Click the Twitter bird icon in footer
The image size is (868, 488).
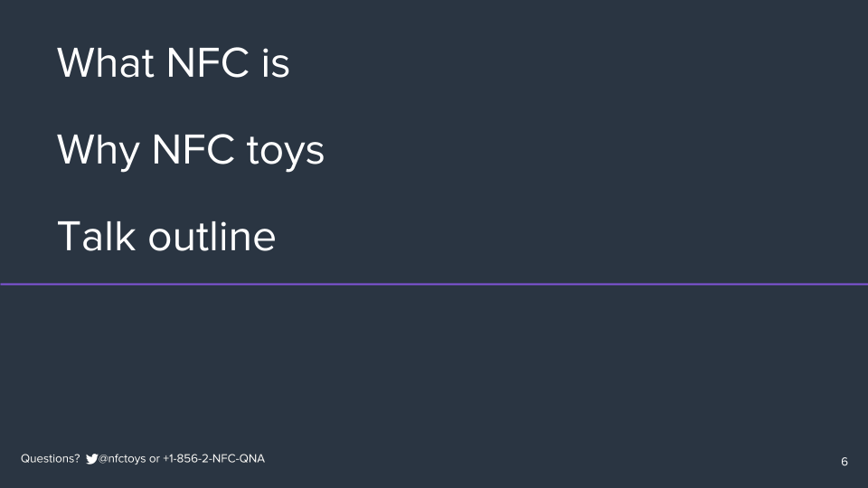pyautogui.click(x=91, y=459)
